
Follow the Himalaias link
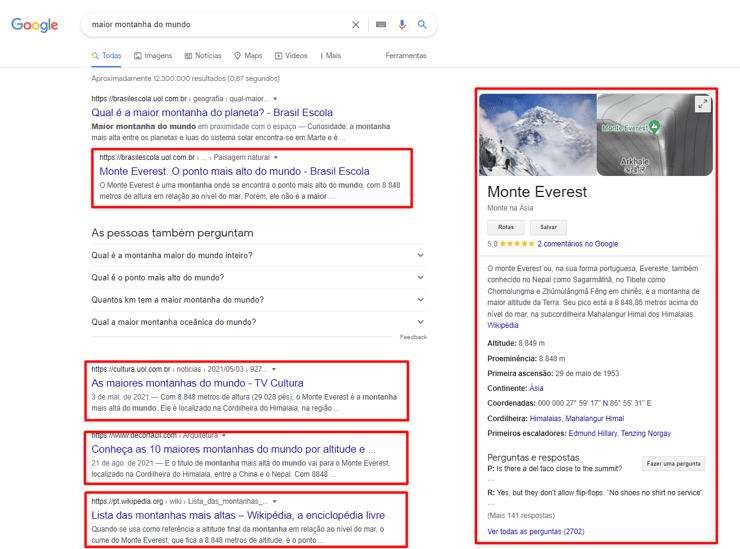546,419
